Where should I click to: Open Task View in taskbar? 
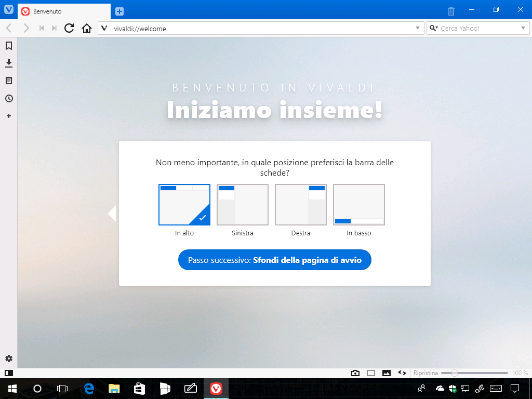[x=62, y=389]
